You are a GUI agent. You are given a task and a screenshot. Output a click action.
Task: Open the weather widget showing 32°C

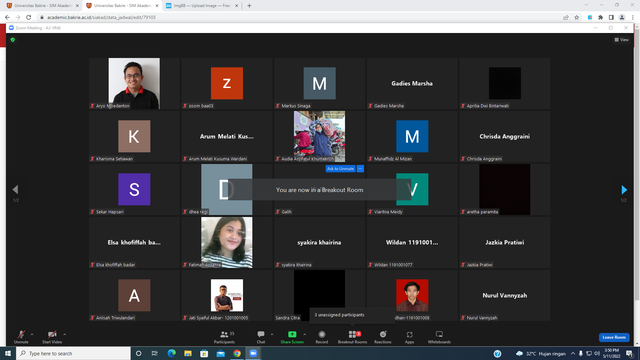coord(541,353)
